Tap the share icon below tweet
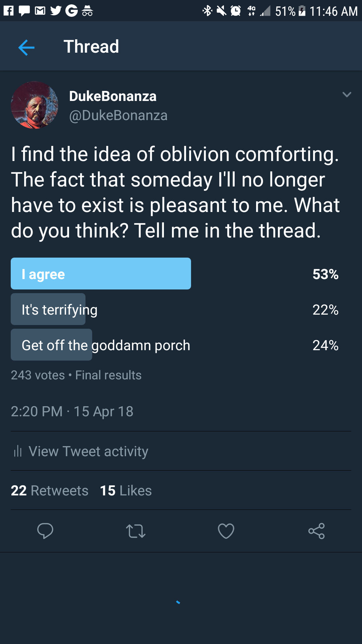The width and height of the screenshot is (362, 644). 316,531
